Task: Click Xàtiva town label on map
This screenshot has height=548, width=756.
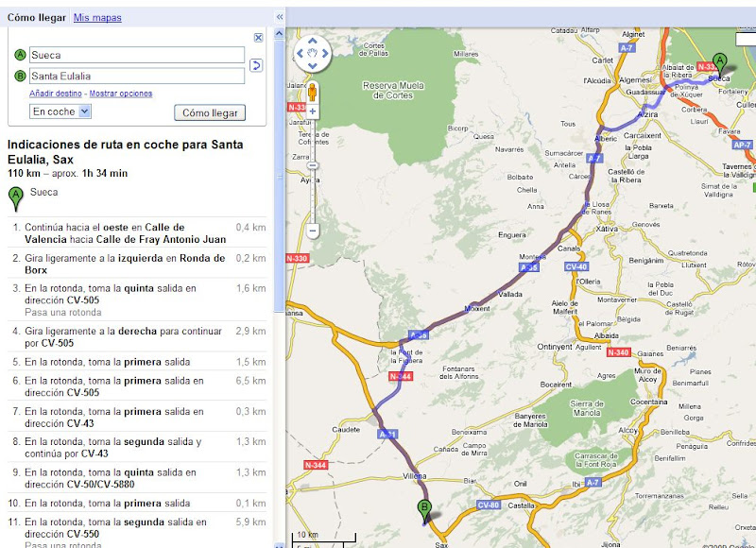Action: point(607,229)
